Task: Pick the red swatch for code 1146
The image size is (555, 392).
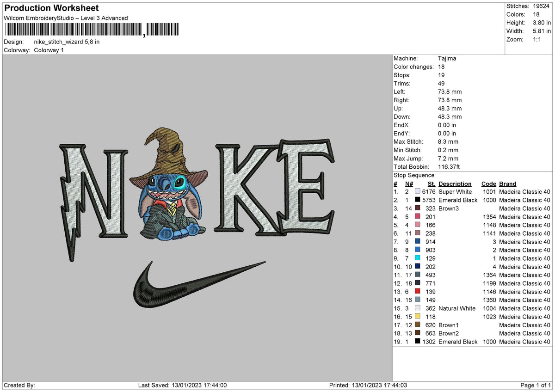Action: coord(418,292)
